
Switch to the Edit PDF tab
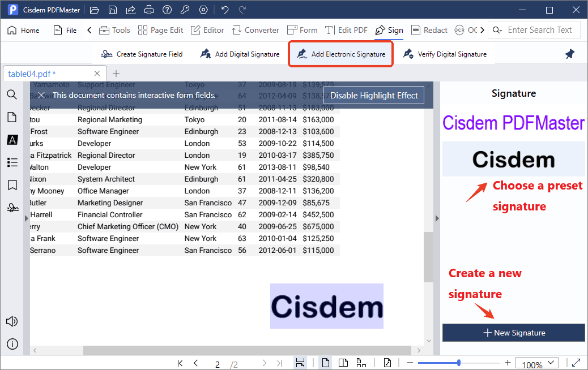click(346, 31)
